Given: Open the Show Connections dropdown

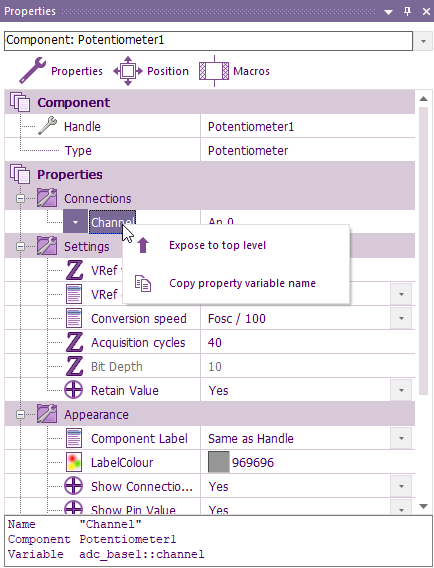Looking at the screenshot, I should [401, 486].
